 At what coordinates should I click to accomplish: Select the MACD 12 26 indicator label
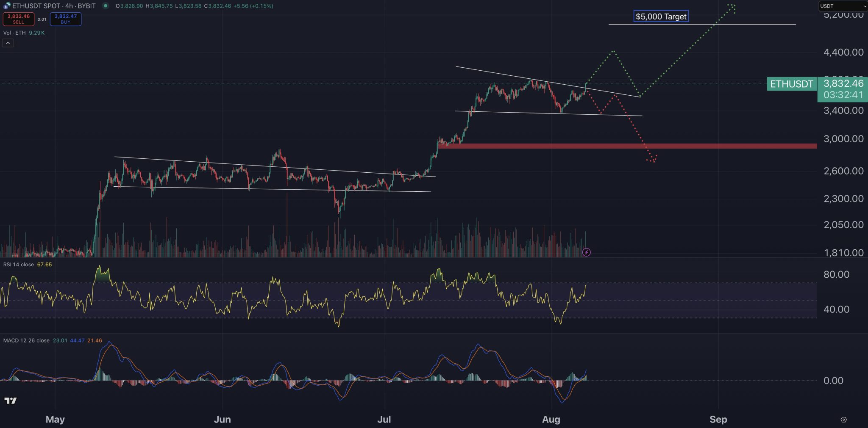click(x=25, y=340)
